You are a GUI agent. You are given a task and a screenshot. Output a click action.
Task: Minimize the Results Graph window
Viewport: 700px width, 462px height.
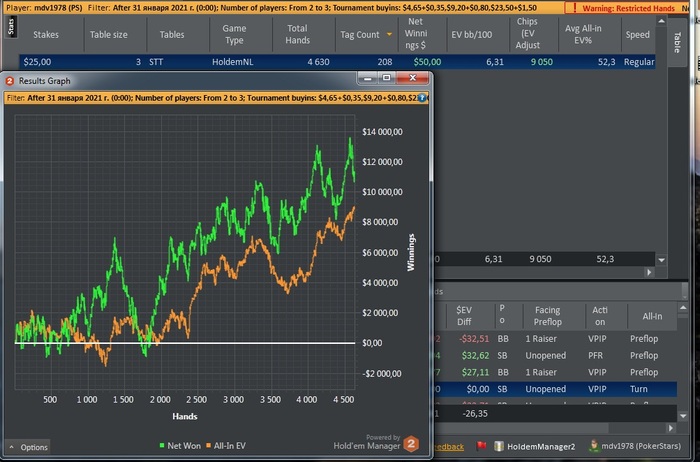(x=367, y=79)
